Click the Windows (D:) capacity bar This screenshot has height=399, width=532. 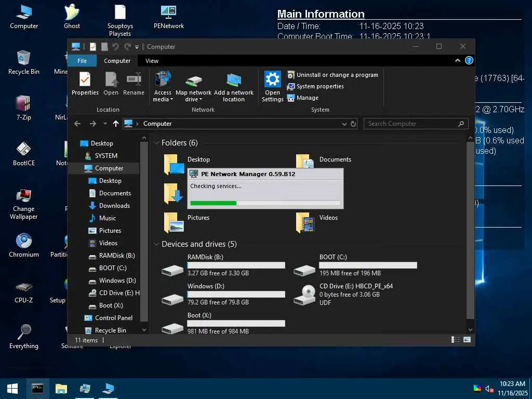236,295
